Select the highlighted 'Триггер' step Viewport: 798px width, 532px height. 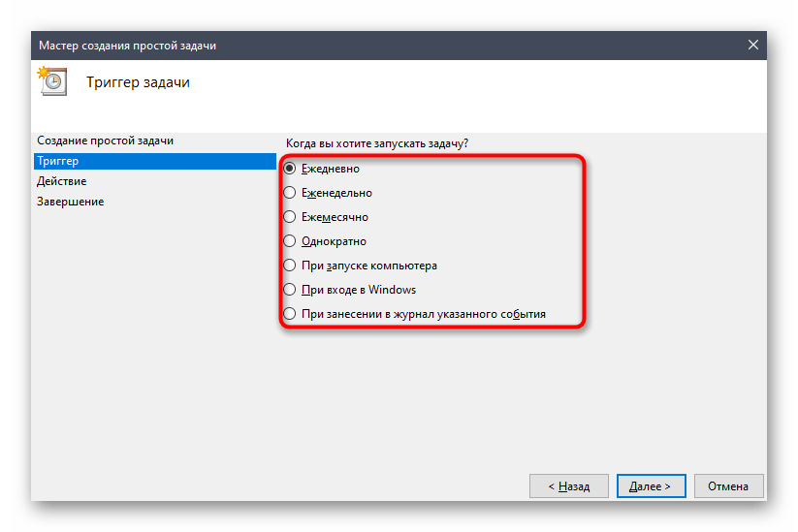point(58,161)
